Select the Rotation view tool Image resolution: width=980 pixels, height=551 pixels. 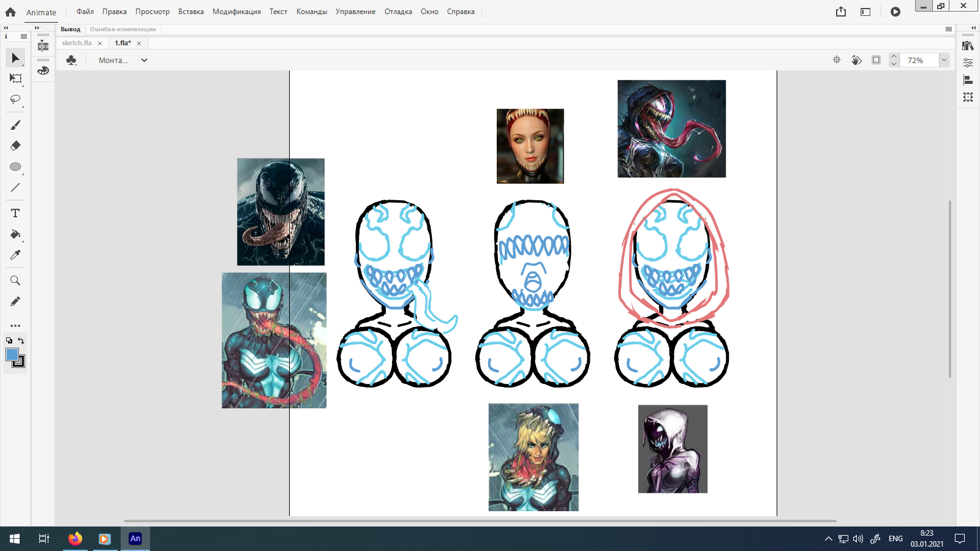click(856, 60)
